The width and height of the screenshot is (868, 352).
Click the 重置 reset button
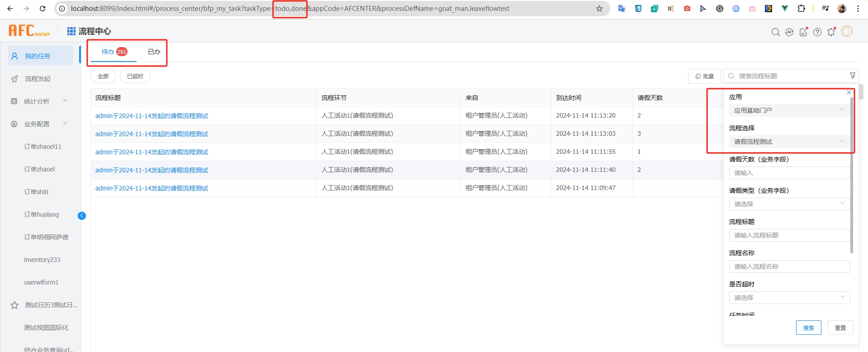[x=840, y=328]
